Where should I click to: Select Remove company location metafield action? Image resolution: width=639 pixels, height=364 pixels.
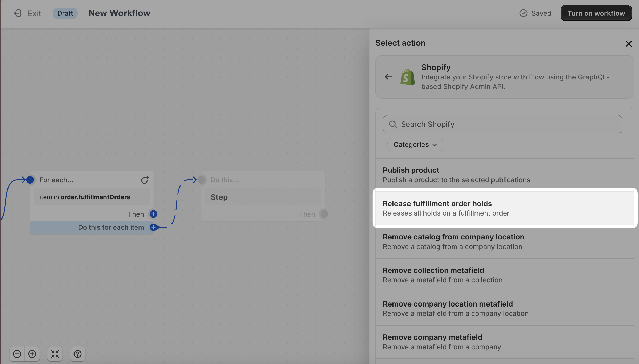(505, 309)
